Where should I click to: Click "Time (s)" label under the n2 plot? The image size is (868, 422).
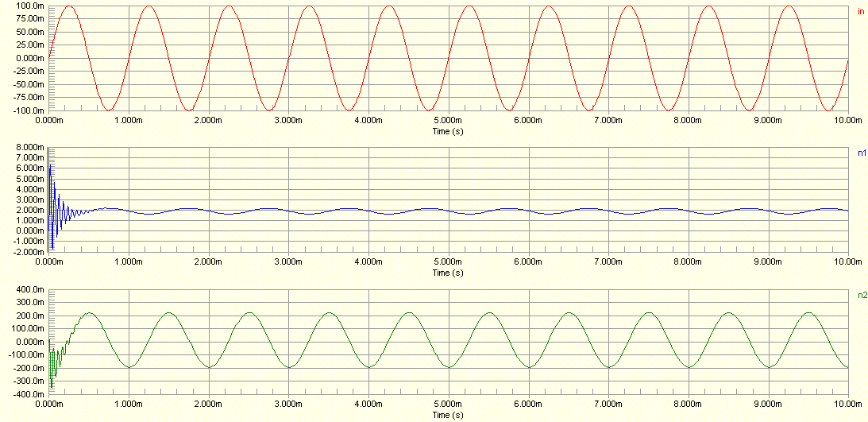click(449, 414)
